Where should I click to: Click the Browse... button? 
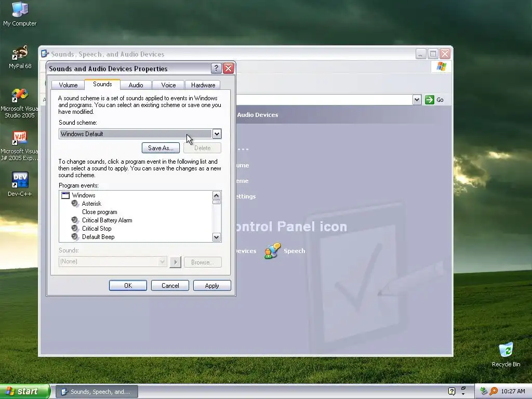point(203,262)
